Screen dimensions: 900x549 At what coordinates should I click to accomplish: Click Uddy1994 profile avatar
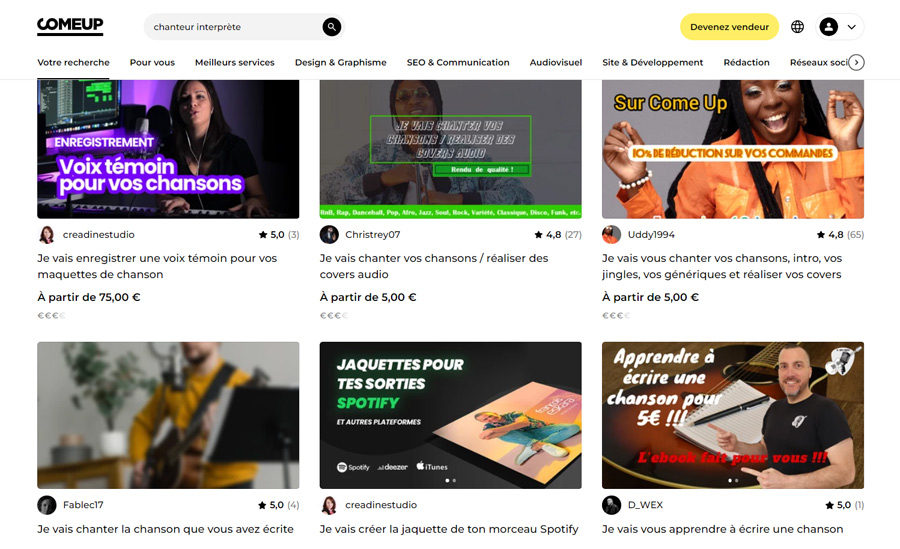(611, 234)
